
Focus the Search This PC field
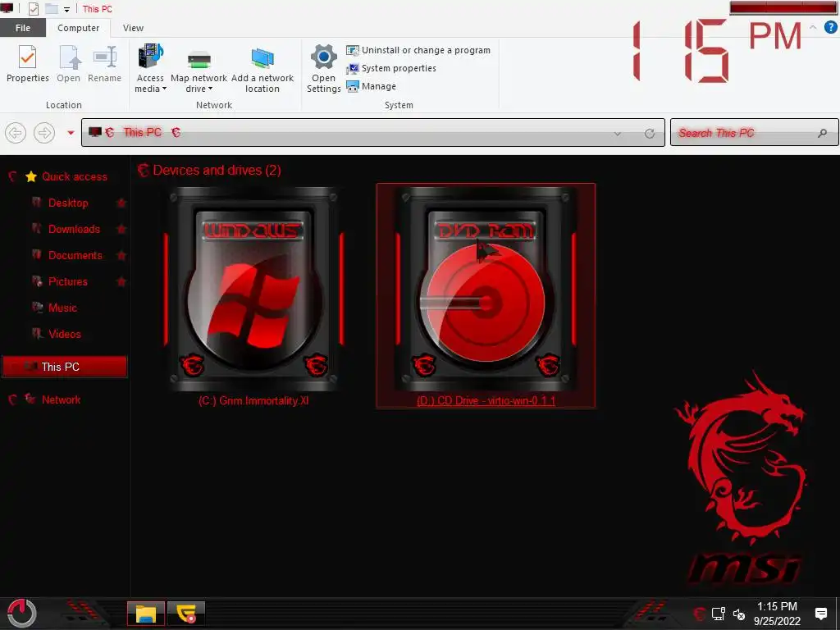click(754, 133)
